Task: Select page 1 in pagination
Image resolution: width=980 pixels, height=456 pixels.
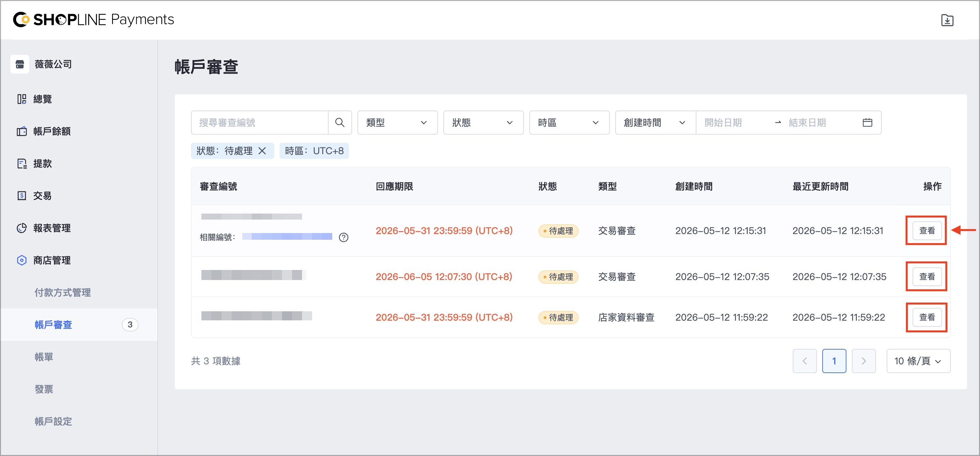Action: point(834,361)
